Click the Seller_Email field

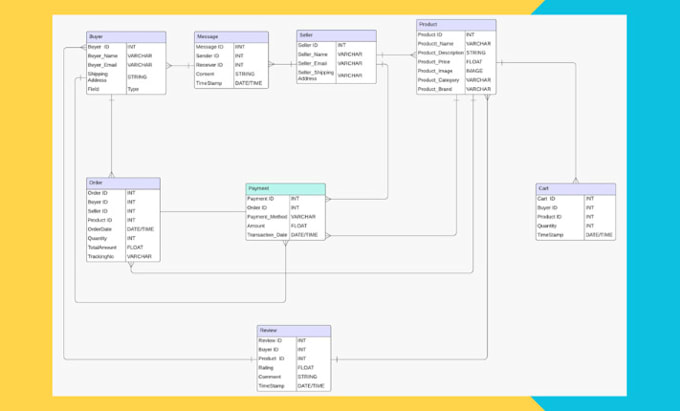click(x=312, y=64)
